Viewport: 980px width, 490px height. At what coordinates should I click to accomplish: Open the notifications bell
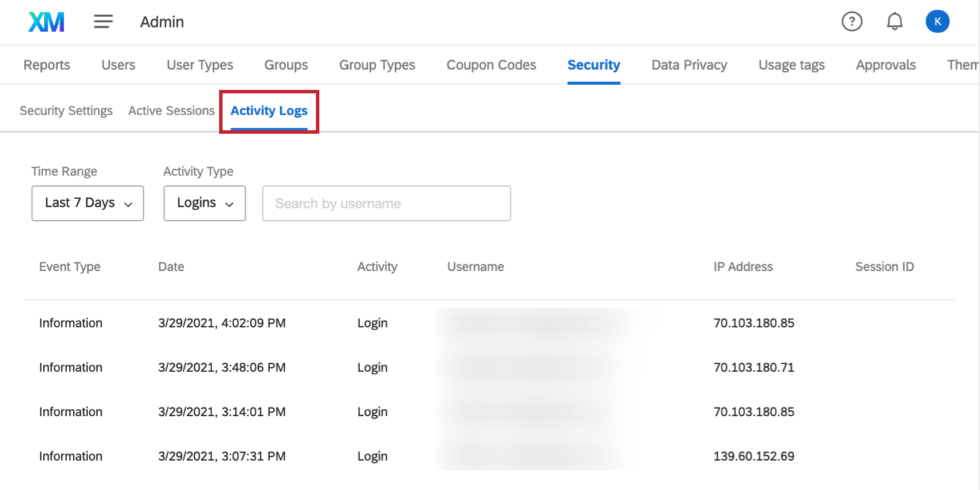tap(894, 22)
